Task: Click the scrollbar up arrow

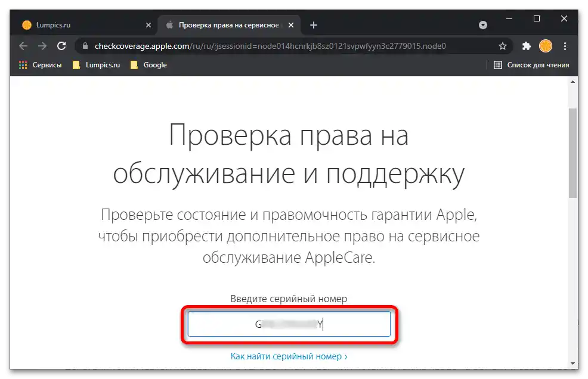Action: pyautogui.click(x=572, y=82)
